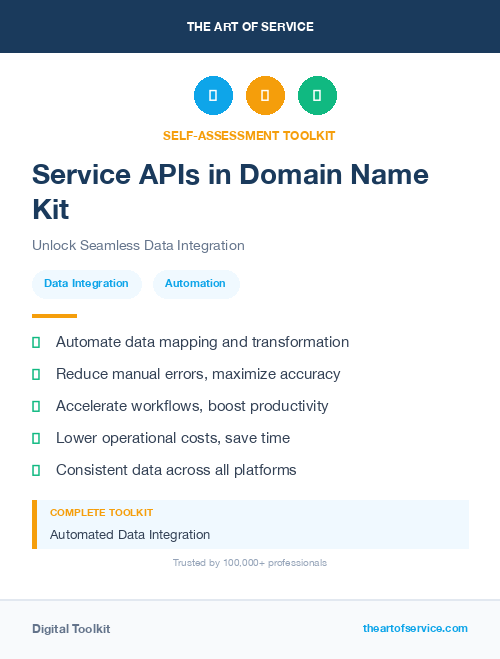Click the orange circle icon

(265, 95)
